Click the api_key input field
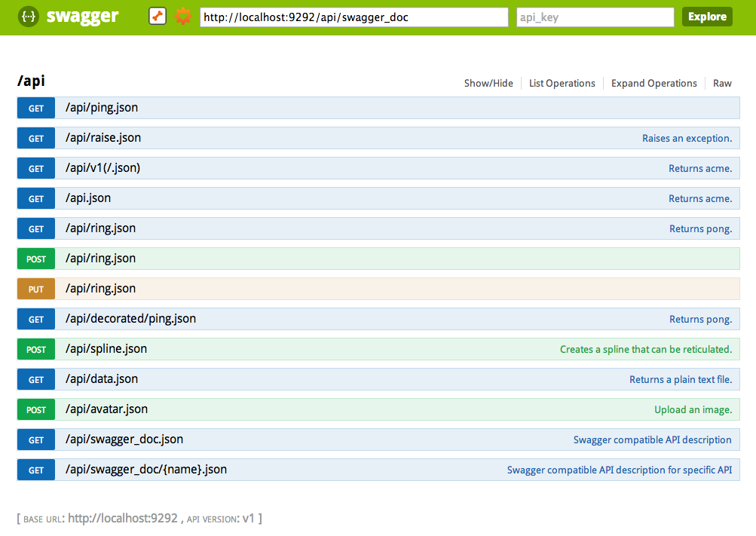This screenshot has height=536, width=756. pos(595,16)
